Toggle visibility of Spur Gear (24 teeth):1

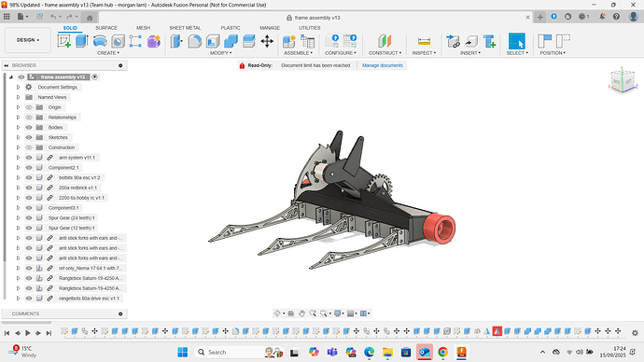(29, 218)
